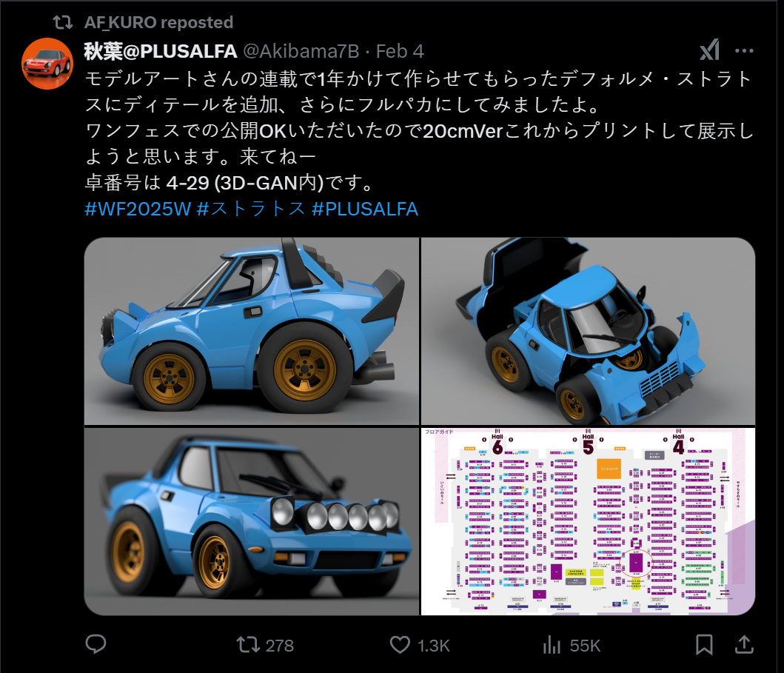Bookmark this post
The image size is (784, 673).
(x=704, y=645)
